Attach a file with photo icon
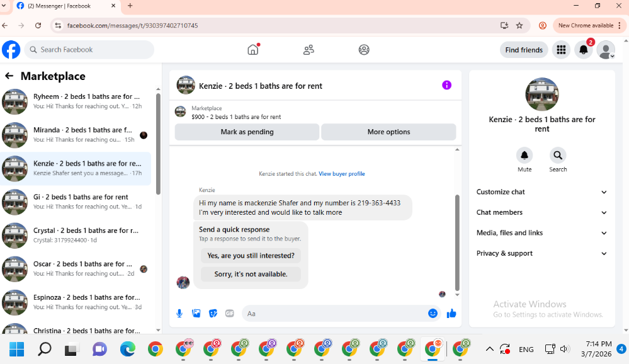 (196, 314)
